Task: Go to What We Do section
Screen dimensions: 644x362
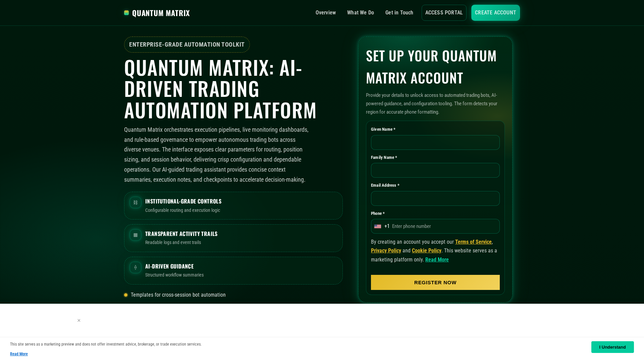Action: [x=360, y=13]
